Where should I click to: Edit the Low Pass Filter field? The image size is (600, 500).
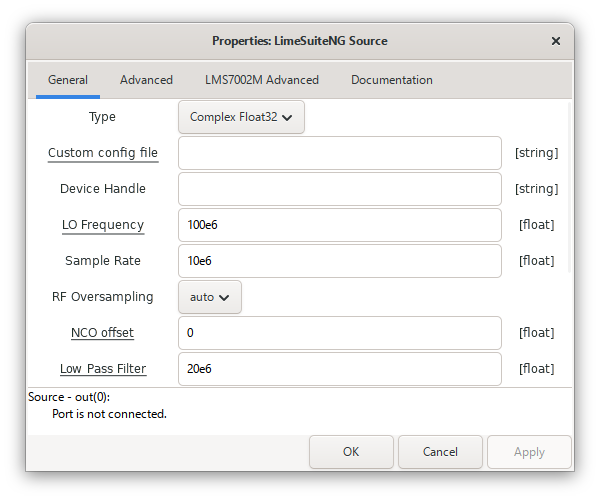pos(339,369)
